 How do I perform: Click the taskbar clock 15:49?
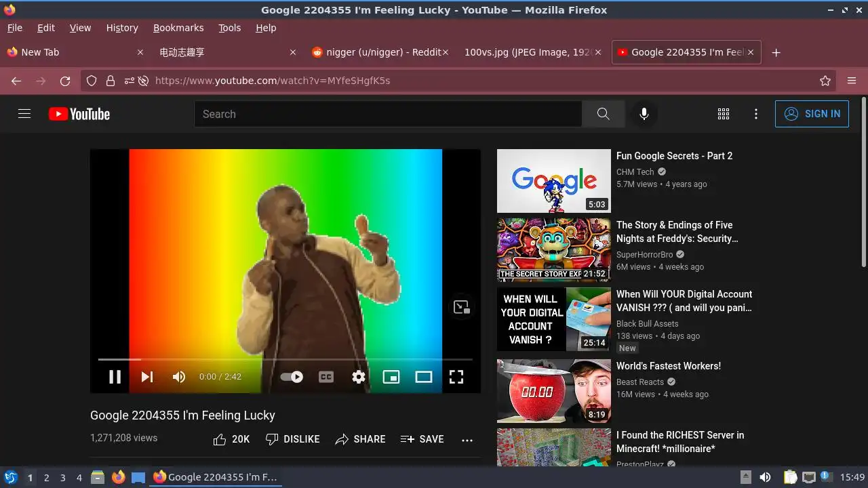(x=852, y=477)
